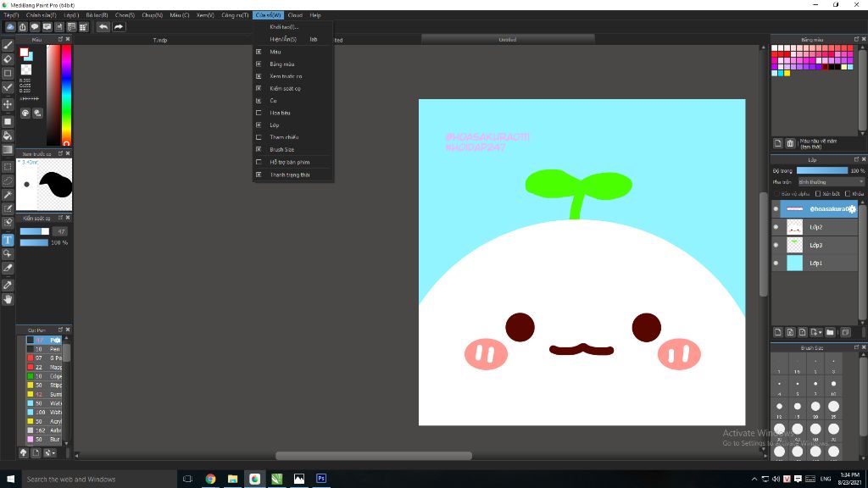Select the Brush tool in left toolbar

pyautogui.click(x=8, y=46)
